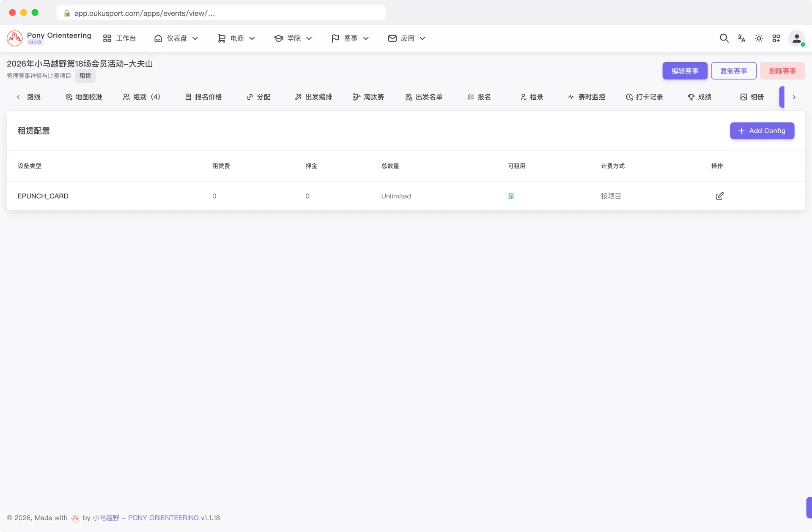Open the 小马越野 – PONY ORIENTEERING footer link

pyautogui.click(x=145, y=518)
